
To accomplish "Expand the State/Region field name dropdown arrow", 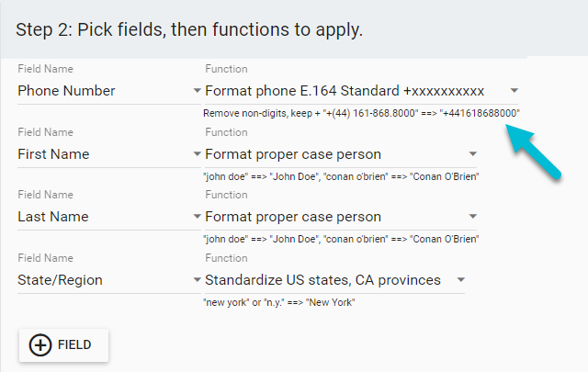I will (197, 280).
